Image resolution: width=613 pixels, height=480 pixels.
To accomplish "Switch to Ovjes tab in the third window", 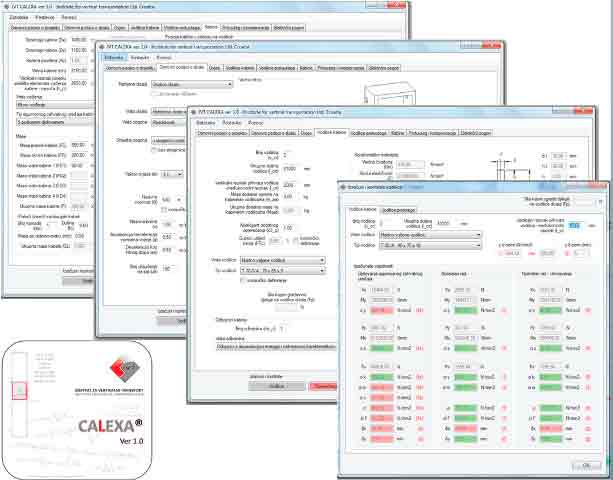I will (306, 133).
